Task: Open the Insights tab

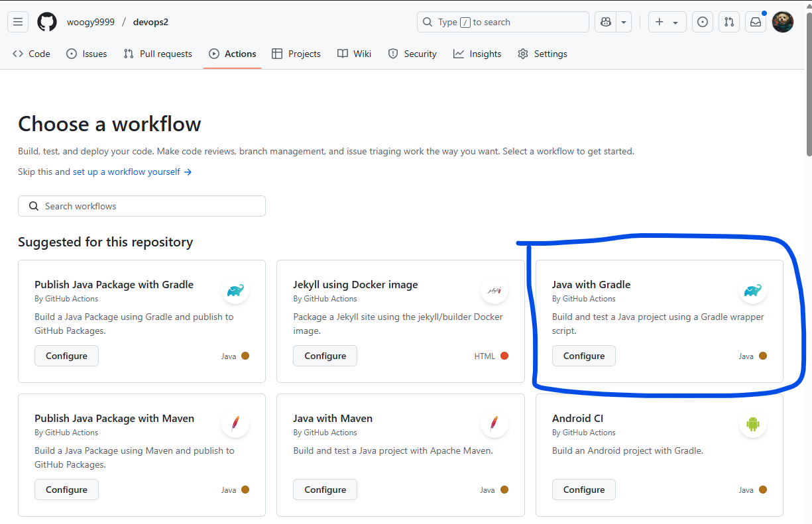Action: tap(477, 54)
